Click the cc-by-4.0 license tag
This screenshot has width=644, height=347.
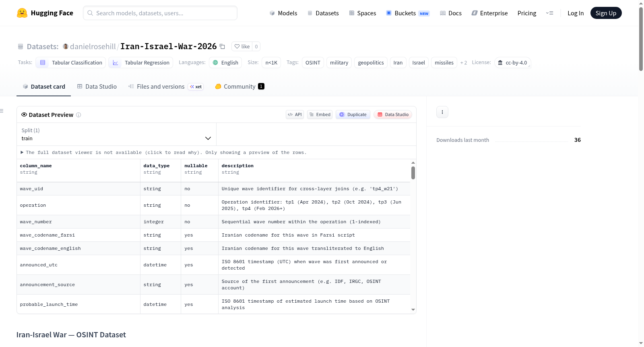(512, 62)
